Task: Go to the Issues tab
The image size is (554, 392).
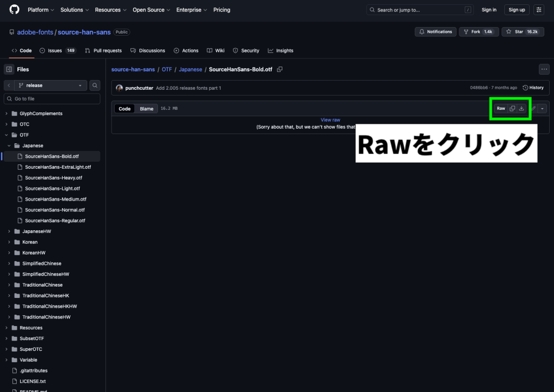Action: pyautogui.click(x=57, y=50)
